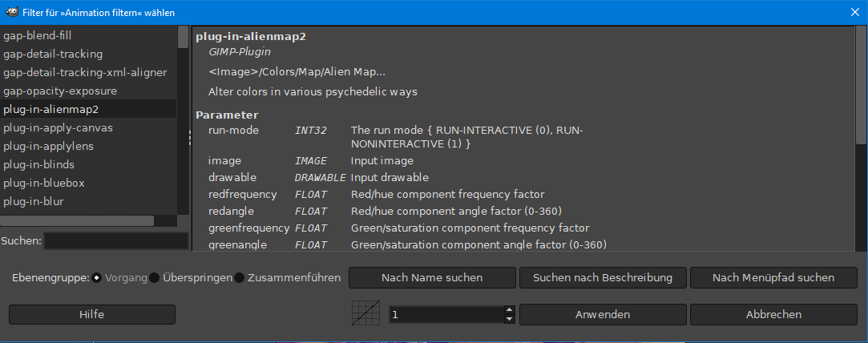Select the Überspringen radio button
This screenshot has height=343, width=868.
pos(155,278)
